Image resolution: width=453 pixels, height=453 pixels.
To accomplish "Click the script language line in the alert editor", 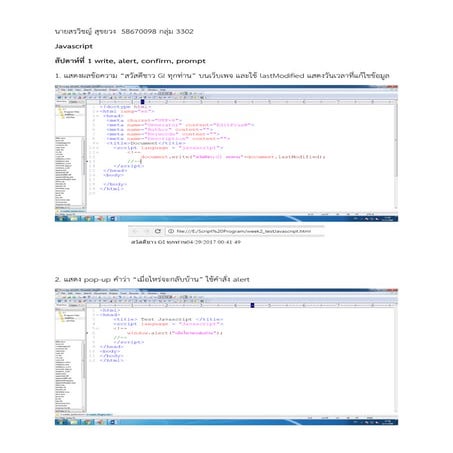I will pos(168,324).
